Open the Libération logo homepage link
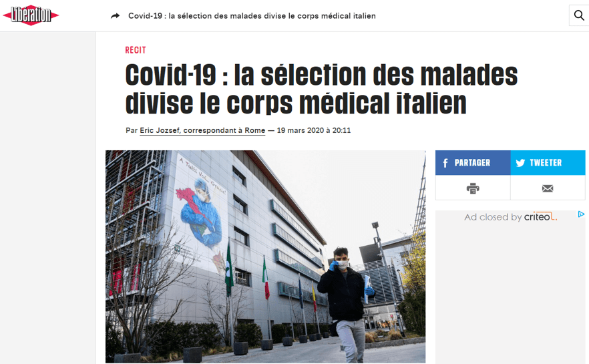 31,15
